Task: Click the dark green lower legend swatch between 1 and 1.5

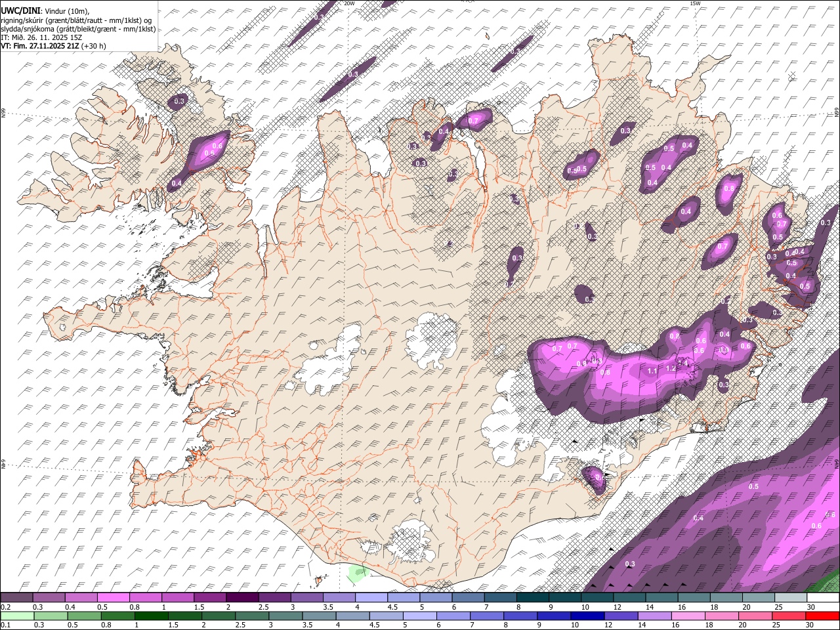Action: tap(152, 616)
